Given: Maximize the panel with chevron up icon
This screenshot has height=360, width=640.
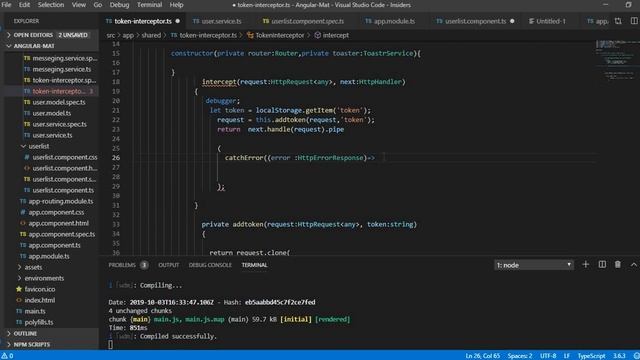Looking at the screenshot, I should (x=633, y=265).
